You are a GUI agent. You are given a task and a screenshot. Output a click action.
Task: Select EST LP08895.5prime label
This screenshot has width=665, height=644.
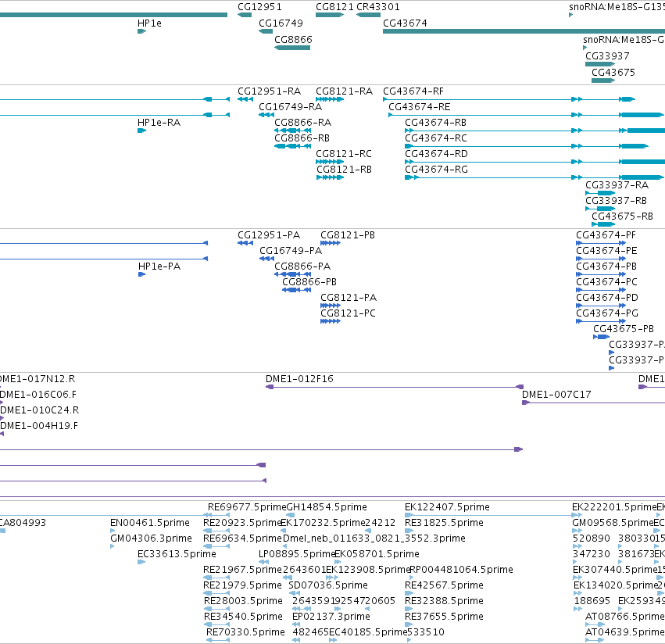pos(297,554)
